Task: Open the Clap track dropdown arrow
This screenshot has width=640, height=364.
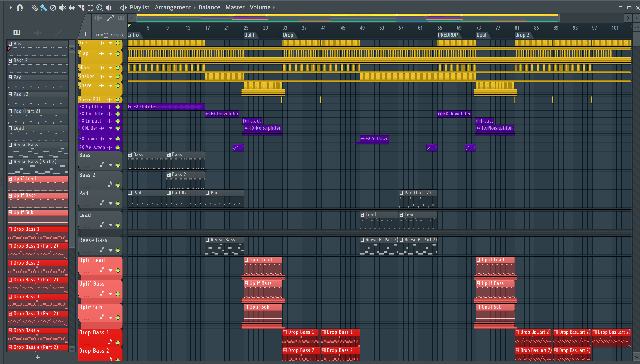Action: [110, 53]
